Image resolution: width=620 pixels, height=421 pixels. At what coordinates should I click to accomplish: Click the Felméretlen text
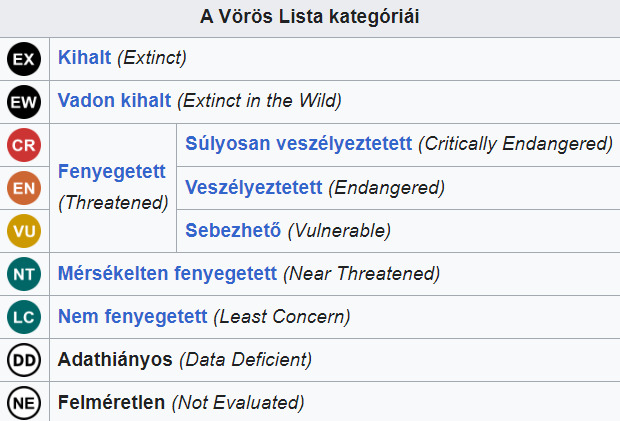click(112, 402)
